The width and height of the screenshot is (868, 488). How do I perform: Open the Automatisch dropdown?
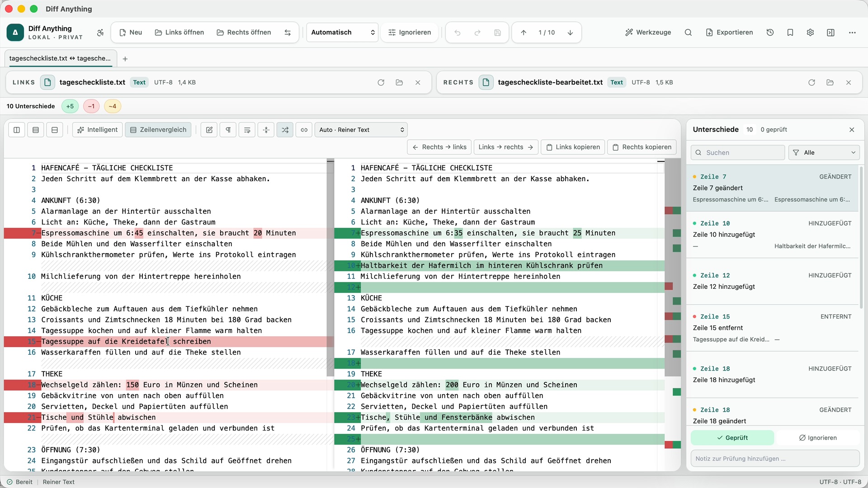tap(343, 33)
